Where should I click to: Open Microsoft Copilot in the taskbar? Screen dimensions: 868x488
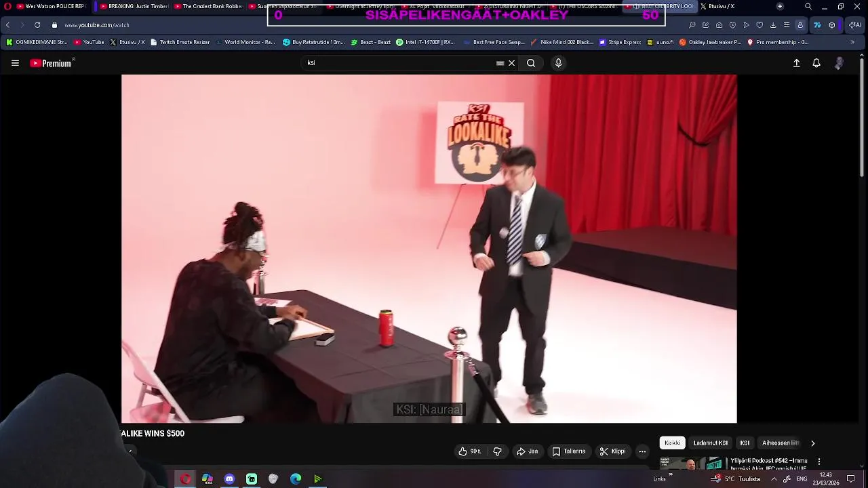tap(208, 479)
